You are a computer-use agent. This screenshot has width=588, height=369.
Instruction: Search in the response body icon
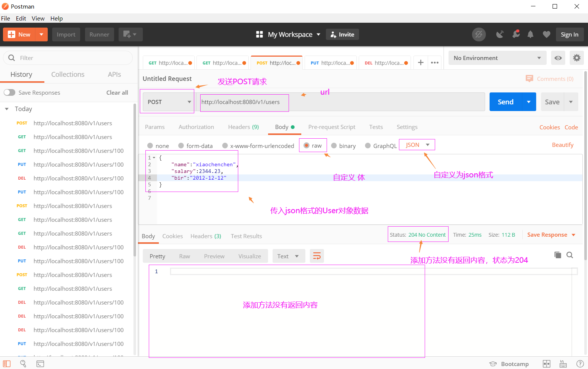(570, 255)
